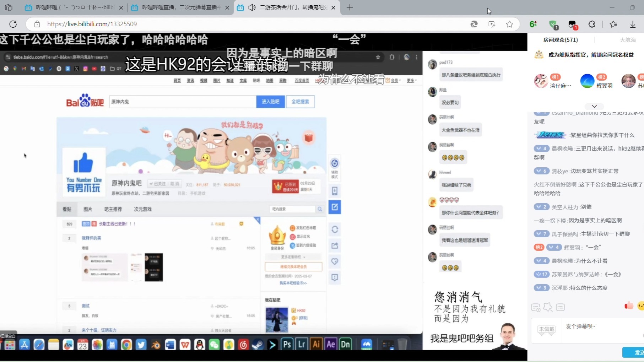Click the star to bookmark the live page
This screenshot has width=644, height=362.
[x=510, y=24]
